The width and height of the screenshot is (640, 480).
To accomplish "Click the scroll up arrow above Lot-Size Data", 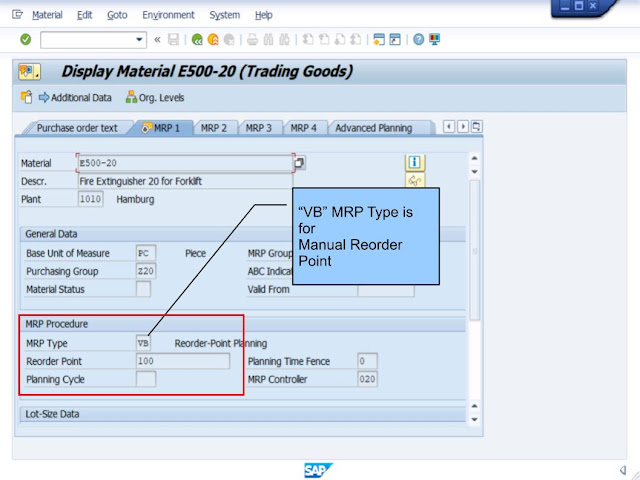I will click(474, 406).
